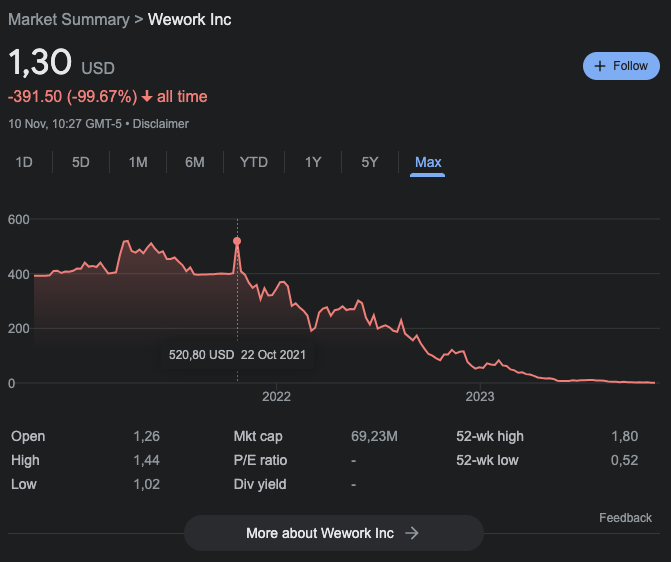671x562 pixels.
Task: Click the highlighted peak point on chart
Action: (x=237, y=241)
